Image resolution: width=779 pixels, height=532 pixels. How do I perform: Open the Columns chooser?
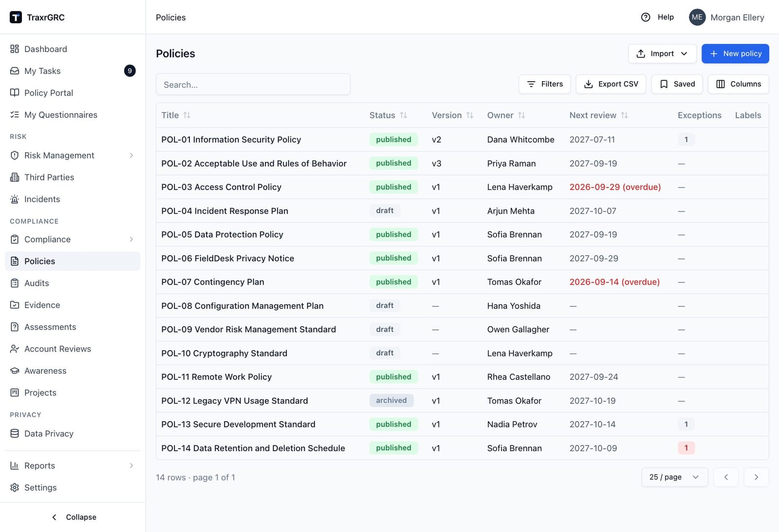pyautogui.click(x=738, y=84)
